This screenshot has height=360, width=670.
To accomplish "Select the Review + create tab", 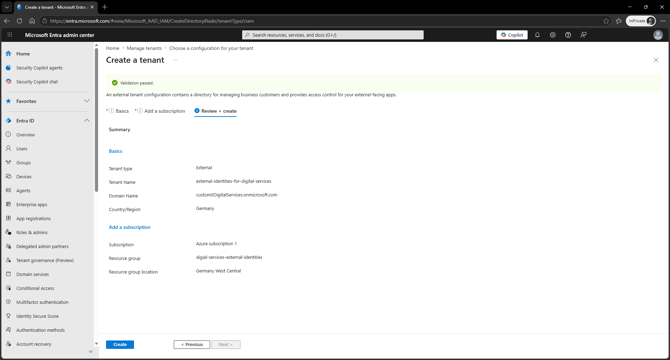I will [215, 111].
